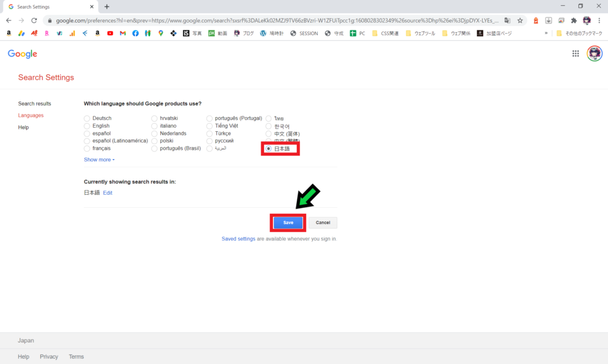Screen dimensions: 608x364
Task: Click the Google logo
Action: click(23, 54)
